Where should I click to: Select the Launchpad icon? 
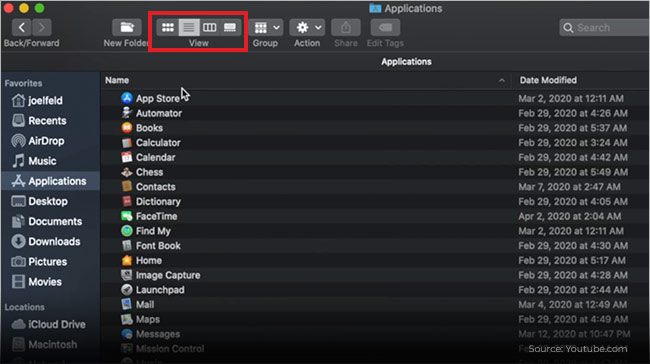(x=127, y=290)
